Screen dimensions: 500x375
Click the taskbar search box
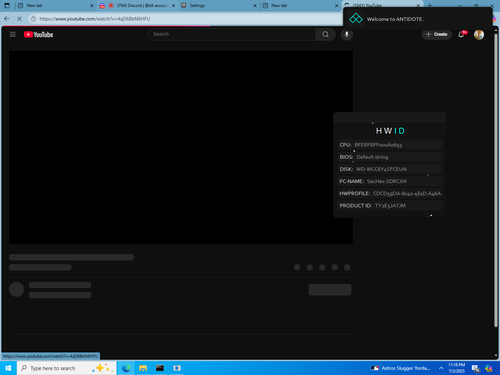pyautogui.click(x=67, y=368)
